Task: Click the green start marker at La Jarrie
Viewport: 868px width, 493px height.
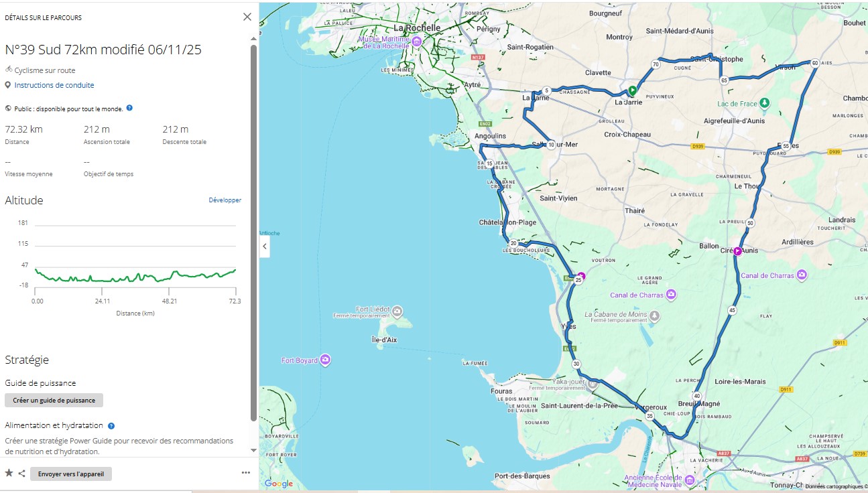Action: [x=631, y=90]
